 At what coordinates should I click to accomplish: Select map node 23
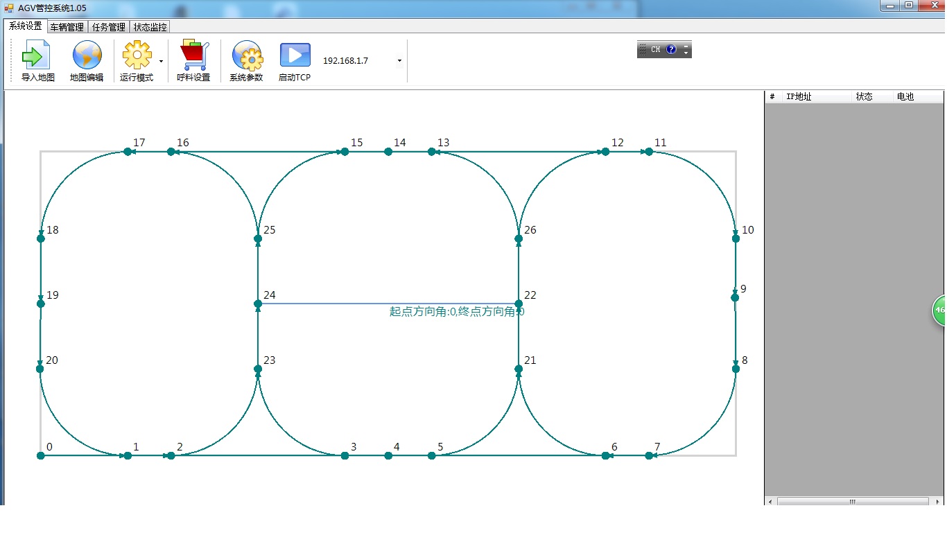258,369
